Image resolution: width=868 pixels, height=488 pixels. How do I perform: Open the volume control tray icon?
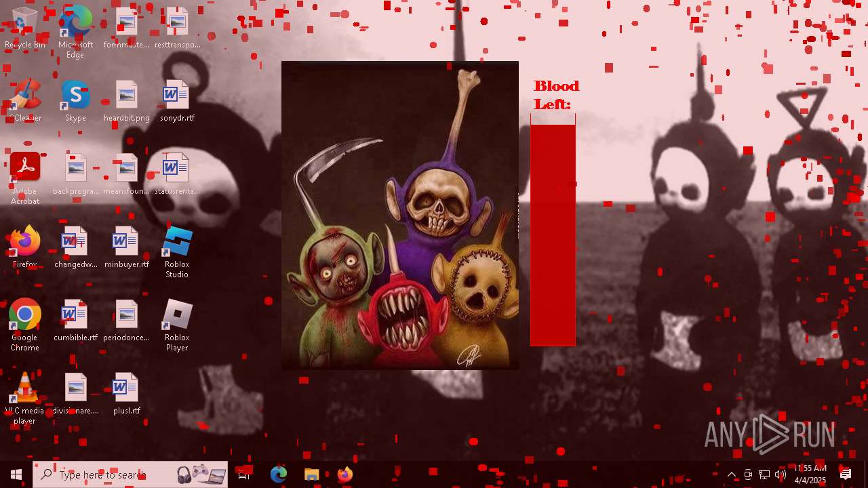(781, 474)
